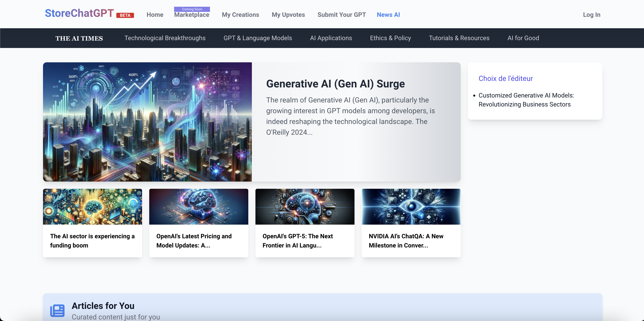Open the Home page

(155, 15)
